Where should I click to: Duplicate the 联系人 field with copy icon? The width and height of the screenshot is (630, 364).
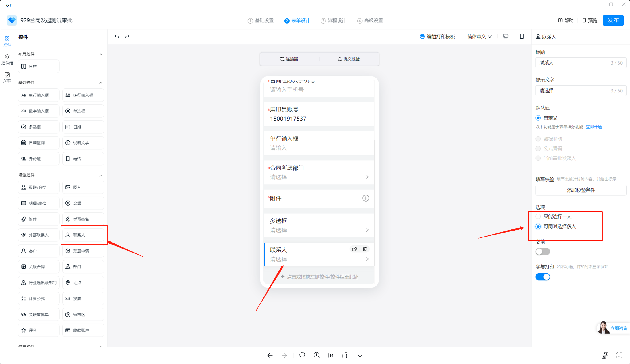coord(354,249)
